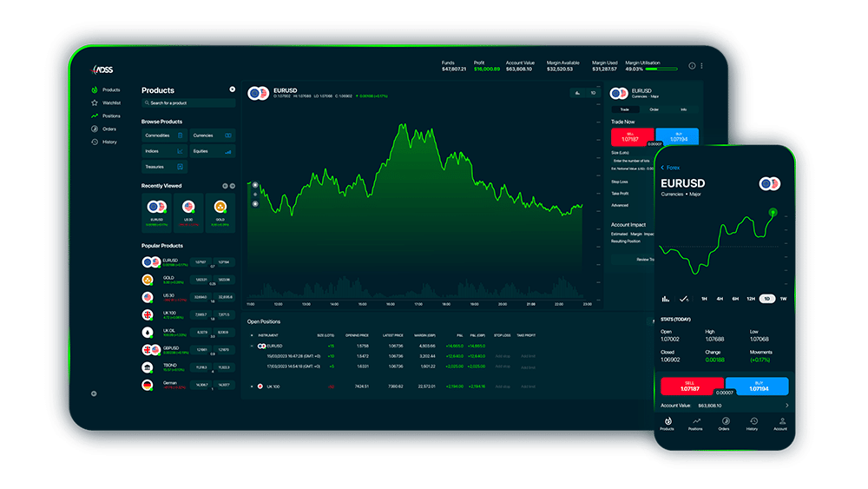Open the three-dot menu in top bar
Image resolution: width=868 pixels, height=489 pixels.
[x=701, y=66]
